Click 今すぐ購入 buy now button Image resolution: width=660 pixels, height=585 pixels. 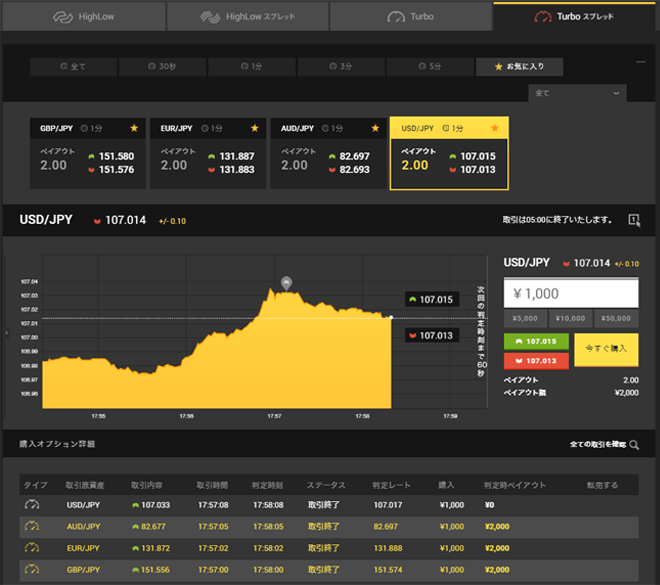click(x=606, y=349)
